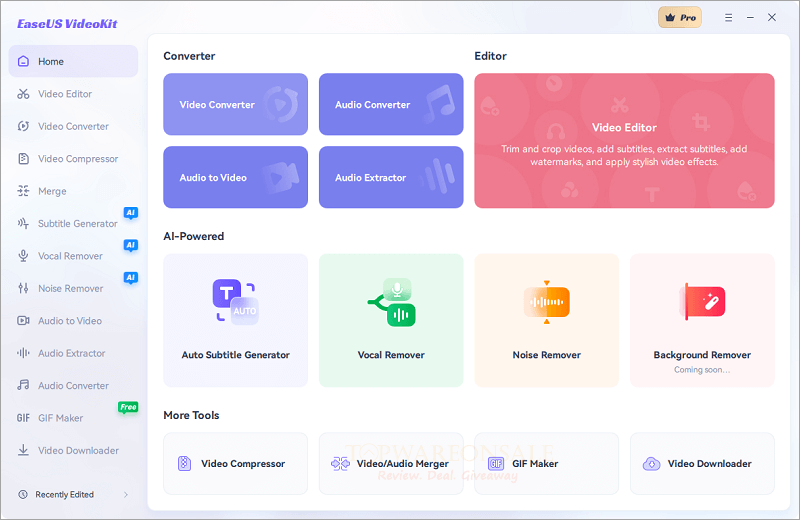The width and height of the screenshot is (800, 520).
Task: Click the GIF Maker icon under More Tools
Action: point(496,463)
